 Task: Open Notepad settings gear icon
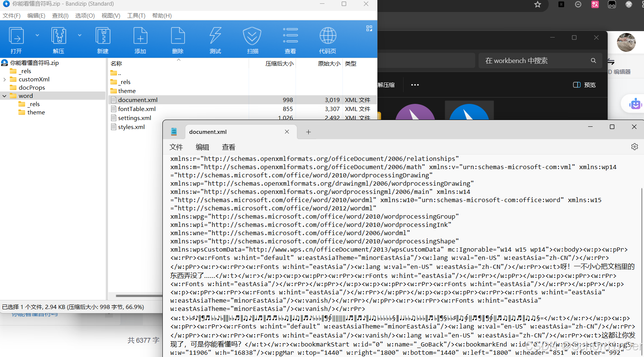point(634,147)
